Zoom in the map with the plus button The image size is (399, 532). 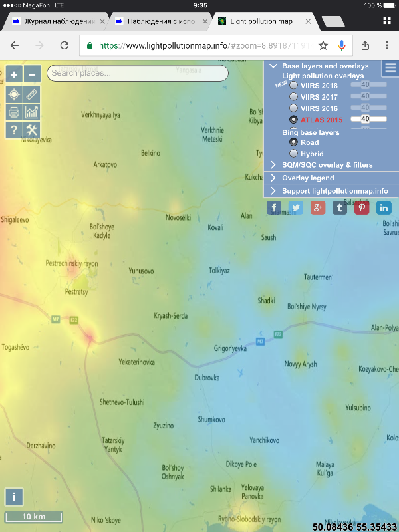[x=14, y=74]
